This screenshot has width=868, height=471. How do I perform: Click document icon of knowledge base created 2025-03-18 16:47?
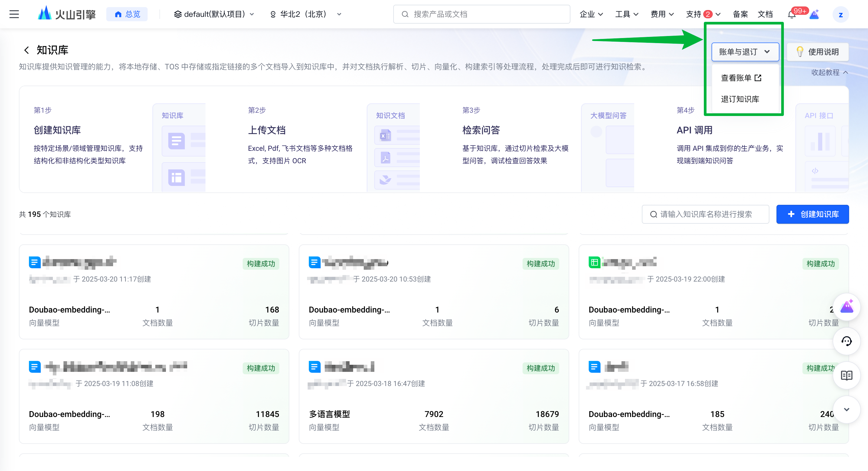click(x=314, y=367)
